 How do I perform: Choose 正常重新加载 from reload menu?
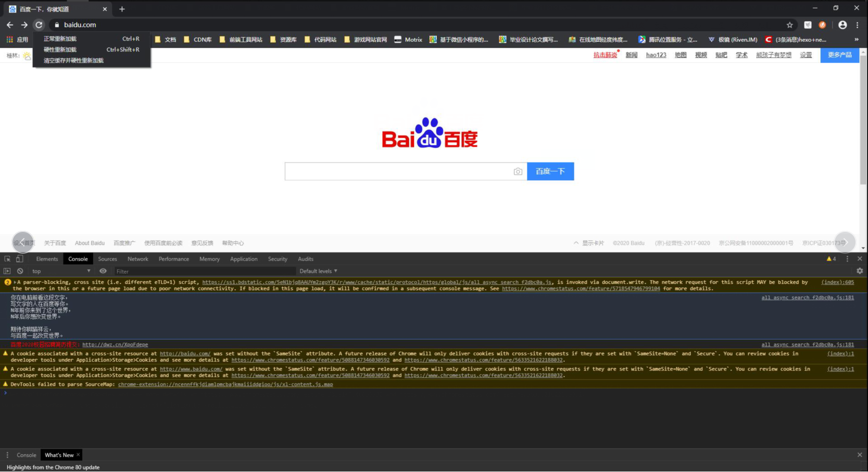91,39
